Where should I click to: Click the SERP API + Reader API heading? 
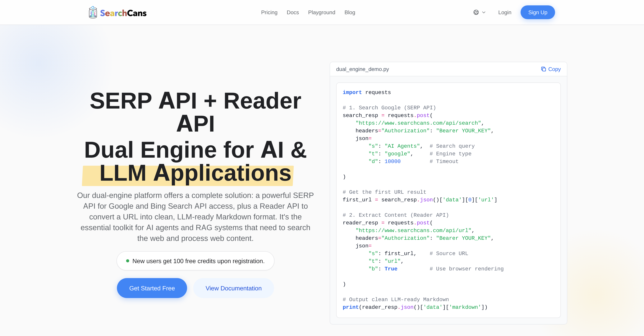(196, 111)
